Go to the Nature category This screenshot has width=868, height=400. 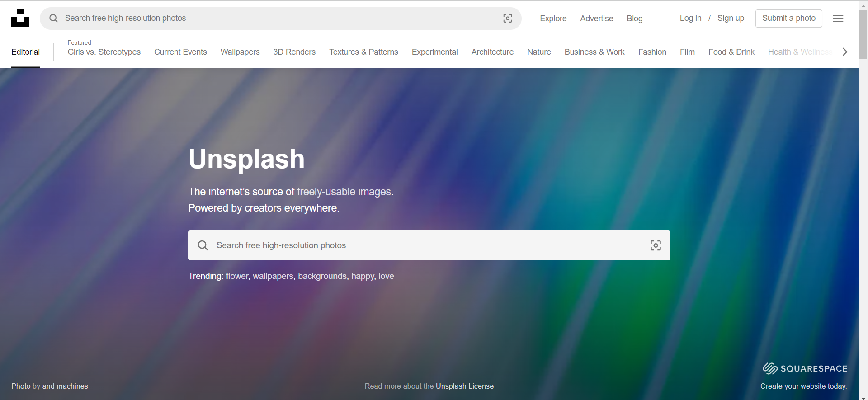539,52
